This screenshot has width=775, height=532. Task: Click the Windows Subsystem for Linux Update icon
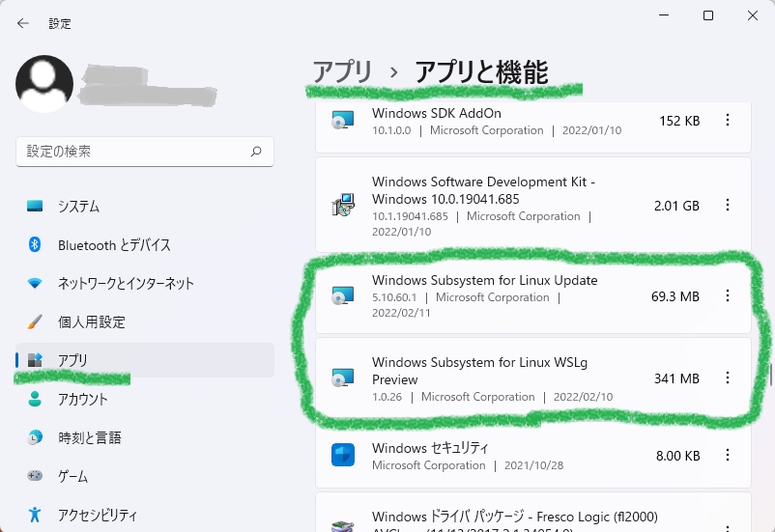[x=343, y=296]
